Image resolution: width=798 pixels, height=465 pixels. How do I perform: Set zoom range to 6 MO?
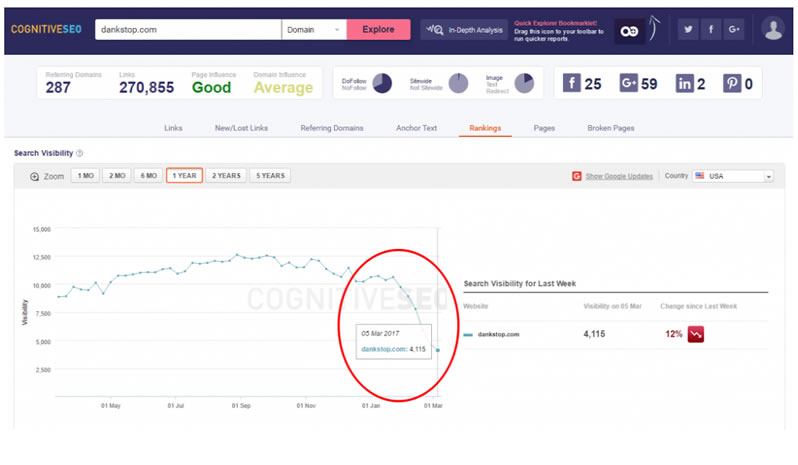pos(149,176)
